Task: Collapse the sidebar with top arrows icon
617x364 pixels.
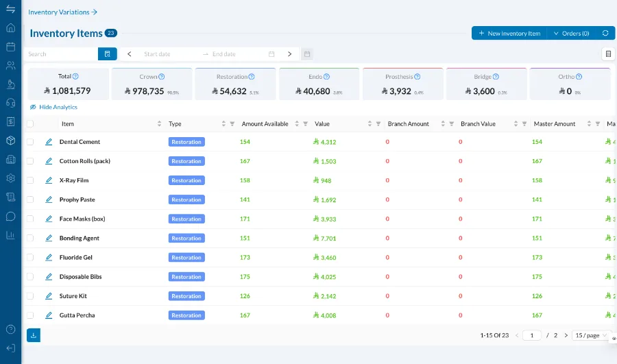Action: point(10,9)
